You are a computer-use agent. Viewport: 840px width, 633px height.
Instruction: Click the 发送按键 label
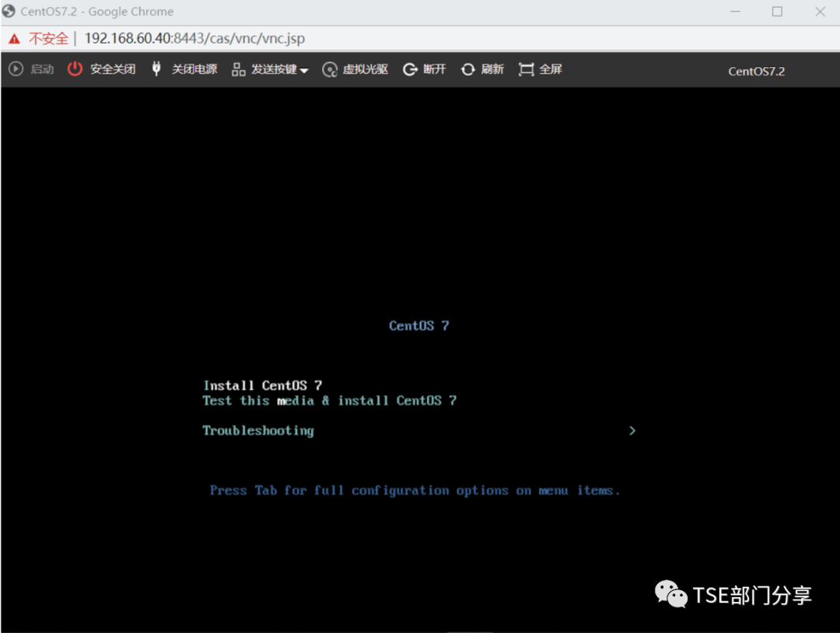click(x=274, y=69)
